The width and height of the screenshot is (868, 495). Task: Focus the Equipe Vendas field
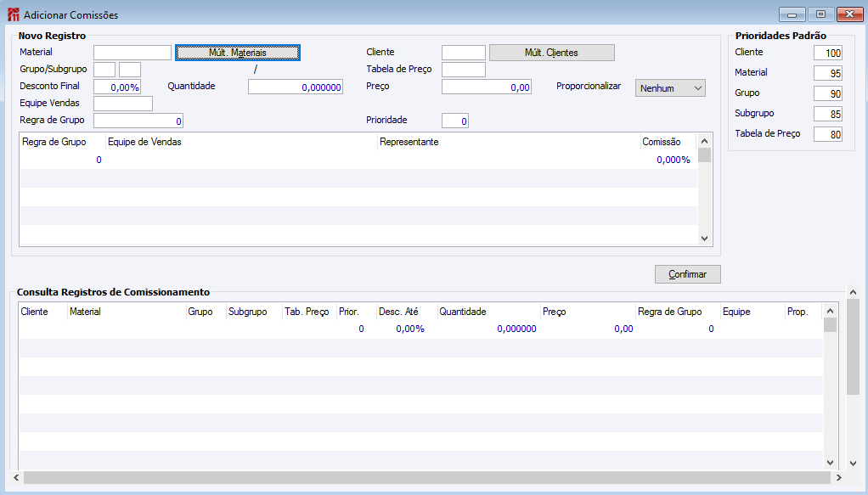123,104
